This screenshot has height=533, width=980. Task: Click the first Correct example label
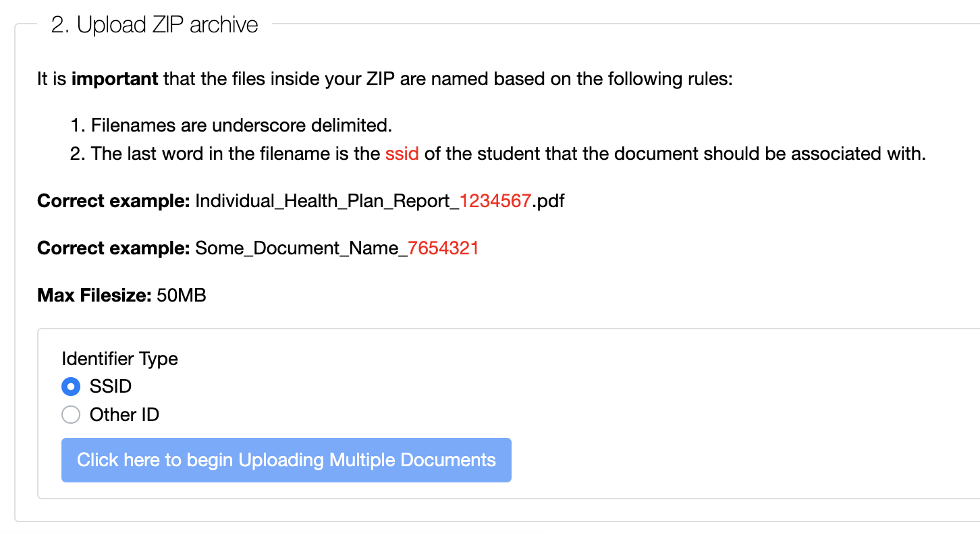[x=111, y=200]
